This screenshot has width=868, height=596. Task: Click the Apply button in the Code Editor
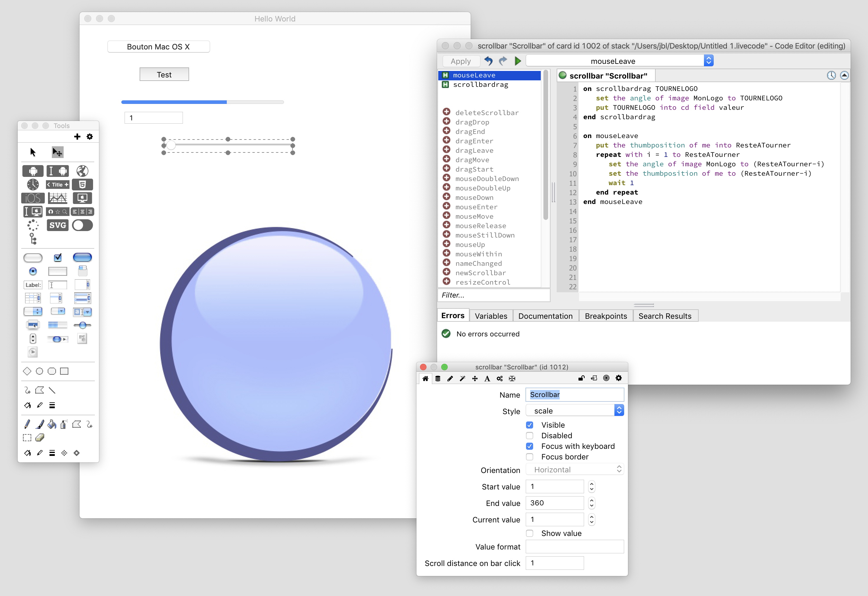(461, 61)
